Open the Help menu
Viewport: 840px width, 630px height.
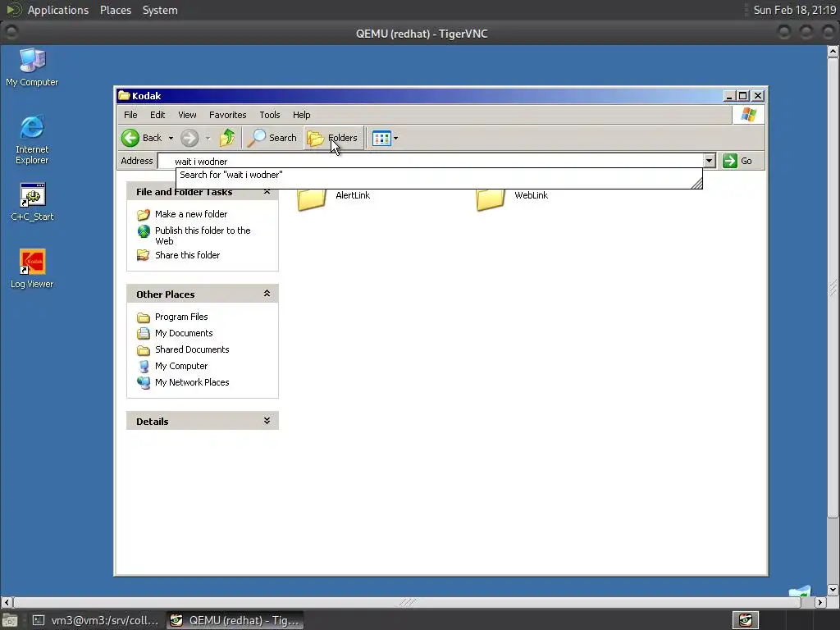coord(302,115)
